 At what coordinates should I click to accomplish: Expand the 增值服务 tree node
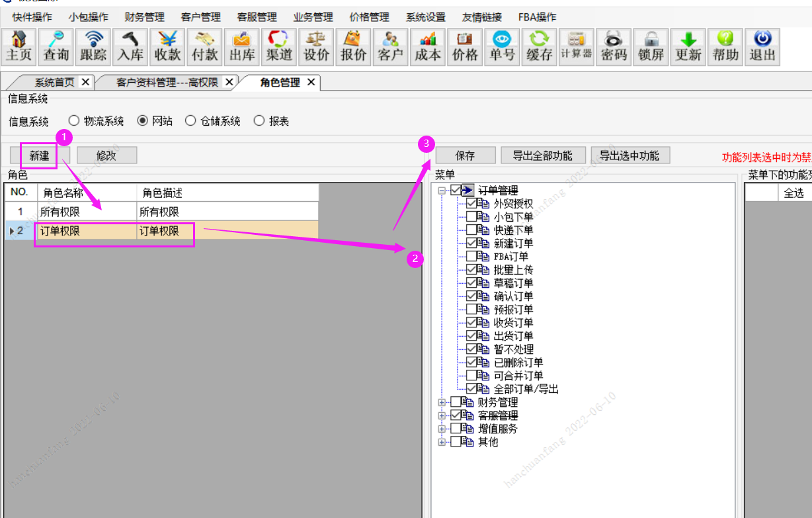442,429
